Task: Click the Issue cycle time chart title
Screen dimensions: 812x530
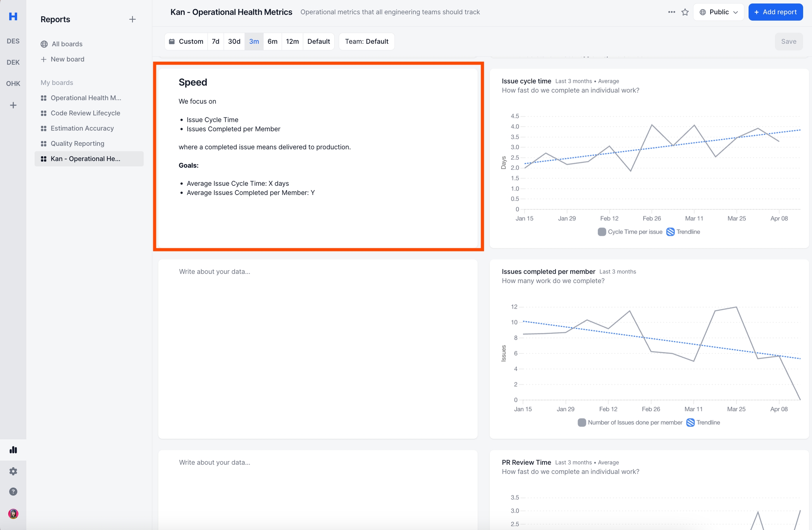Action: [x=526, y=81]
